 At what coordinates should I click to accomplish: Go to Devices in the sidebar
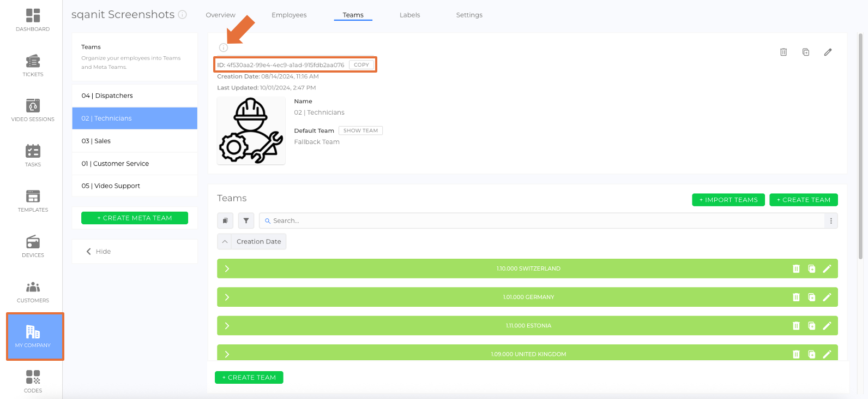(x=33, y=246)
